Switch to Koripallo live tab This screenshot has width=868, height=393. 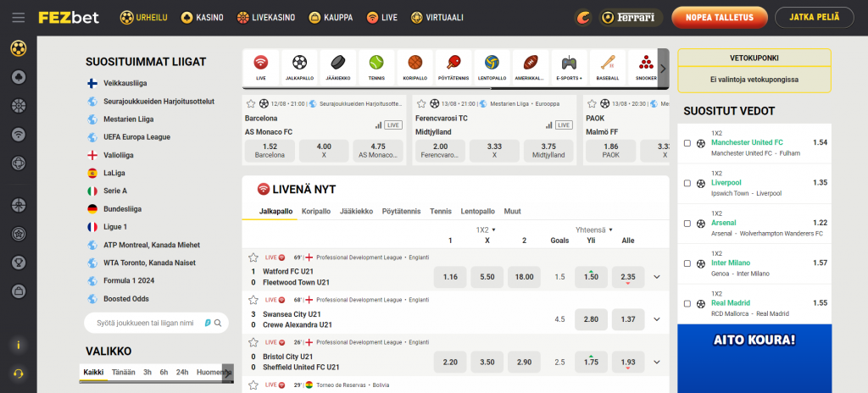coord(316,212)
